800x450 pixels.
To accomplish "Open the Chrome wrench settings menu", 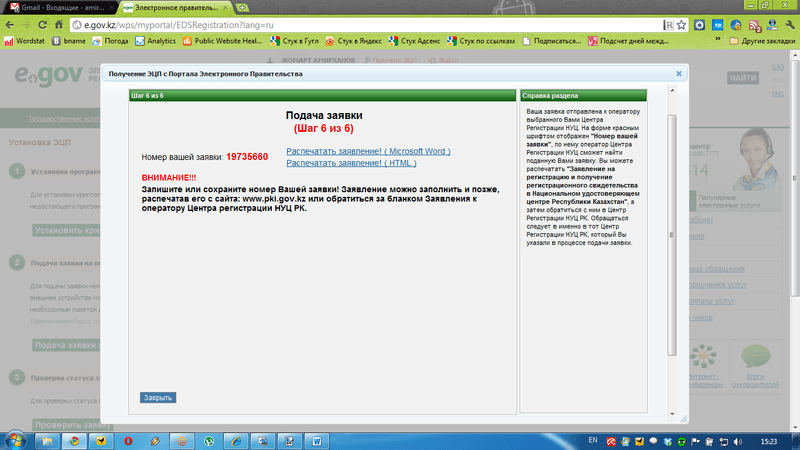I will point(790,24).
